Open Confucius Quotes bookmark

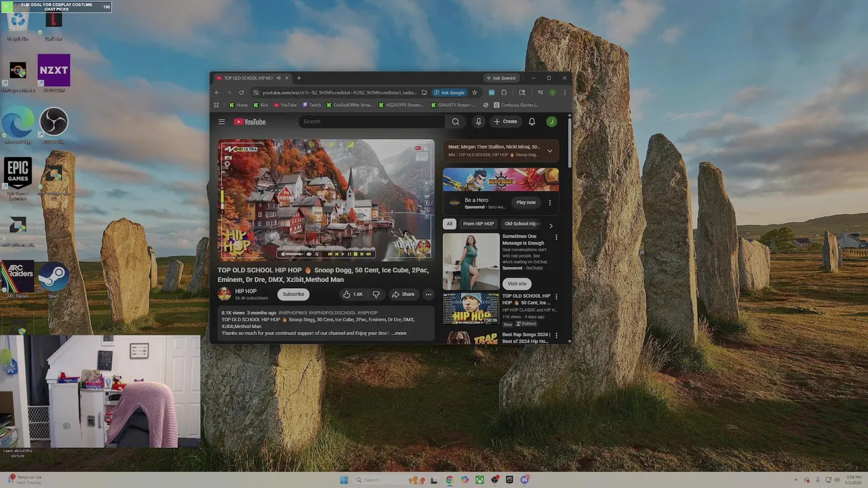[517, 105]
